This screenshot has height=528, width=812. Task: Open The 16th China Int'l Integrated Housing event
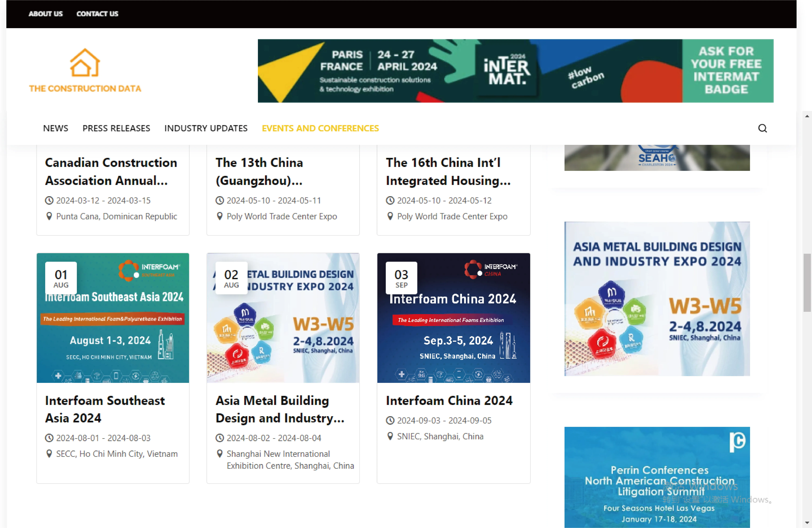point(448,172)
